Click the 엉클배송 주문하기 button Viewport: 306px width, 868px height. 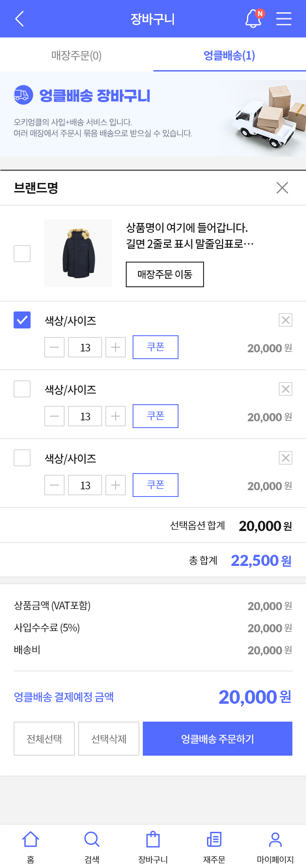[x=218, y=739]
